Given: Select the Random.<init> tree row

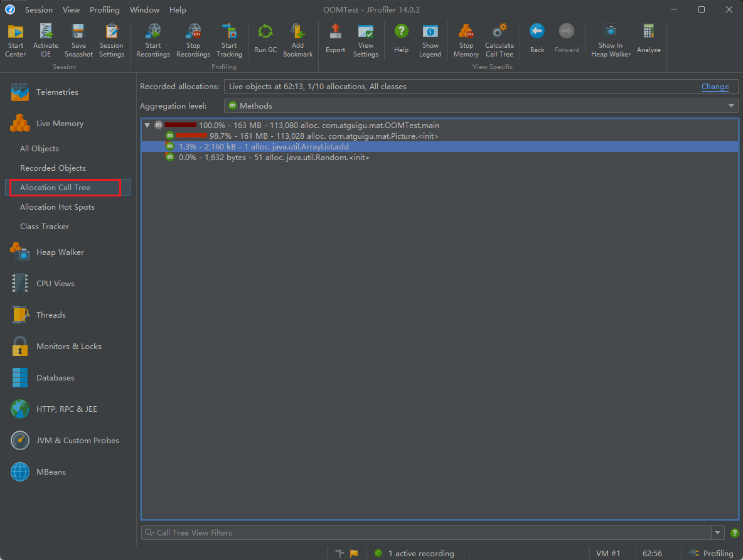Looking at the screenshot, I should 440,158.
